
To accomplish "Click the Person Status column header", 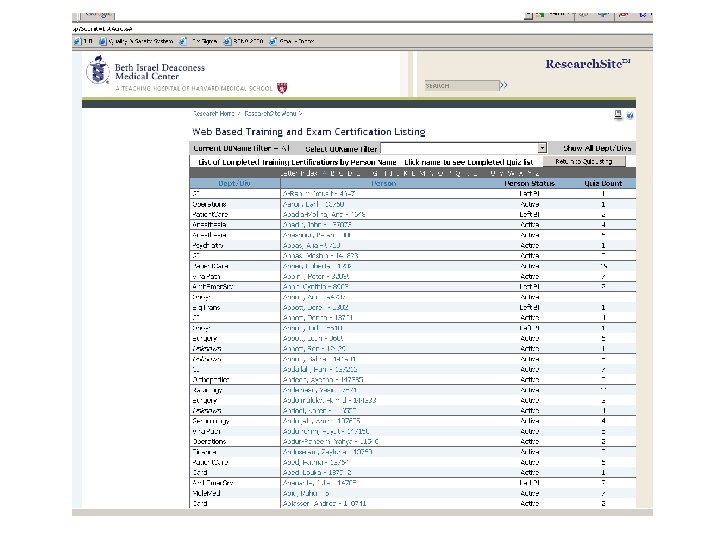I will pyautogui.click(x=529, y=183).
